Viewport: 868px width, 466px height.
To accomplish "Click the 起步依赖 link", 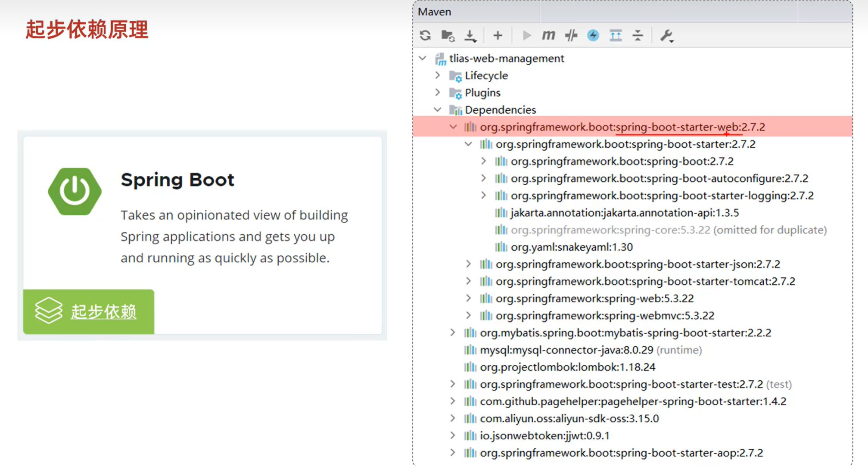I will 103,311.
